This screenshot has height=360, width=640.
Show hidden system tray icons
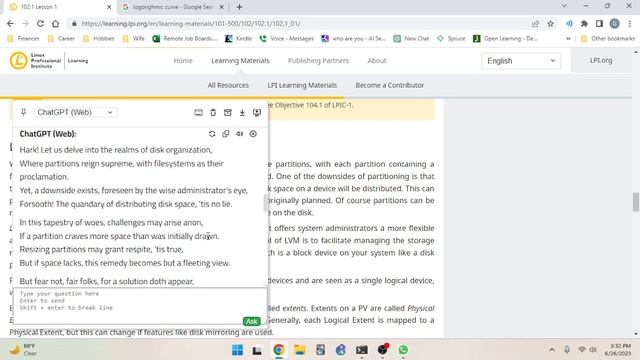point(552,350)
